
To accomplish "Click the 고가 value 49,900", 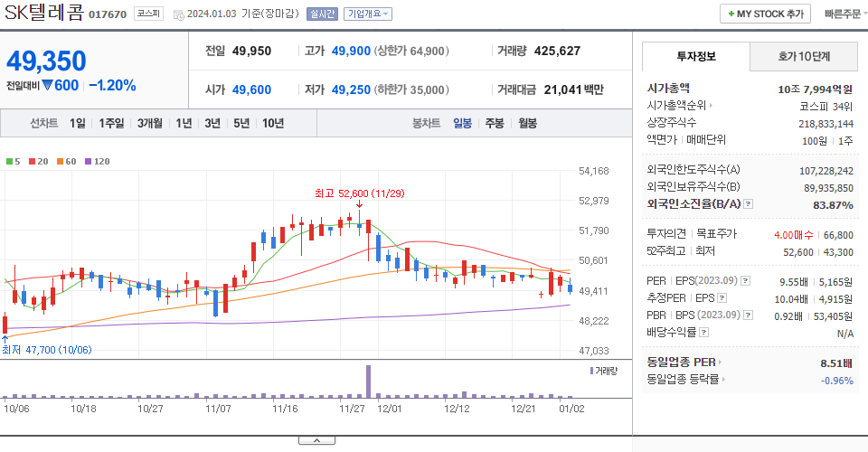I will [x=351, y=51].
